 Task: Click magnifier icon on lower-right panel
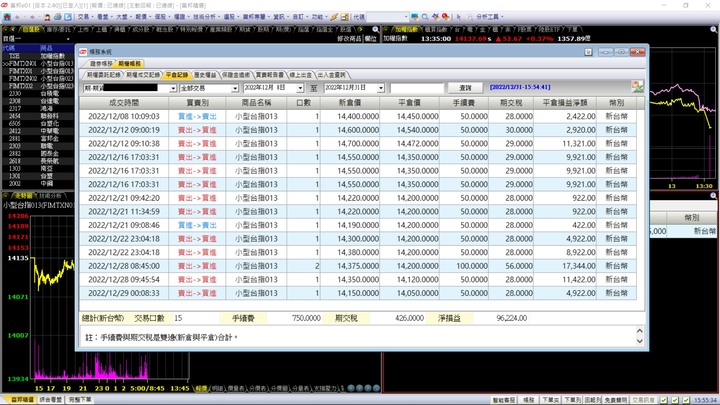pos(714,196)
